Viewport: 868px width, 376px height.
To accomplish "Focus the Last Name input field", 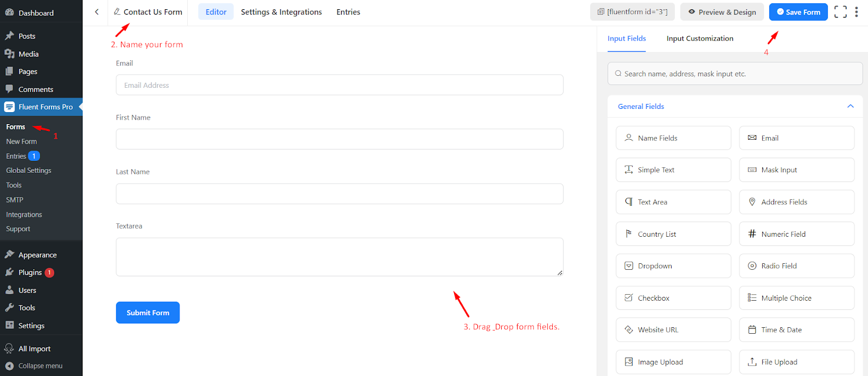I will coord(340,193).
